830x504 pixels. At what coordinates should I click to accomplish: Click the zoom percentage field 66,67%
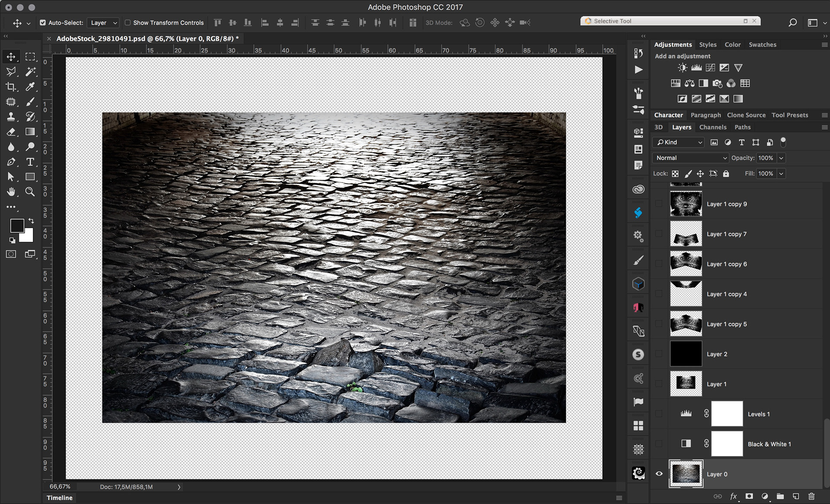click(60, 487)
